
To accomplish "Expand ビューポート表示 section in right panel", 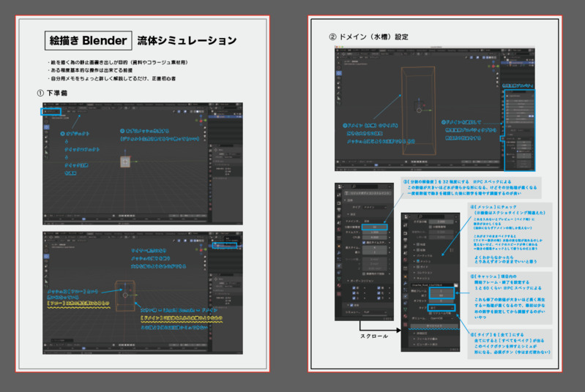I will 425,344.
